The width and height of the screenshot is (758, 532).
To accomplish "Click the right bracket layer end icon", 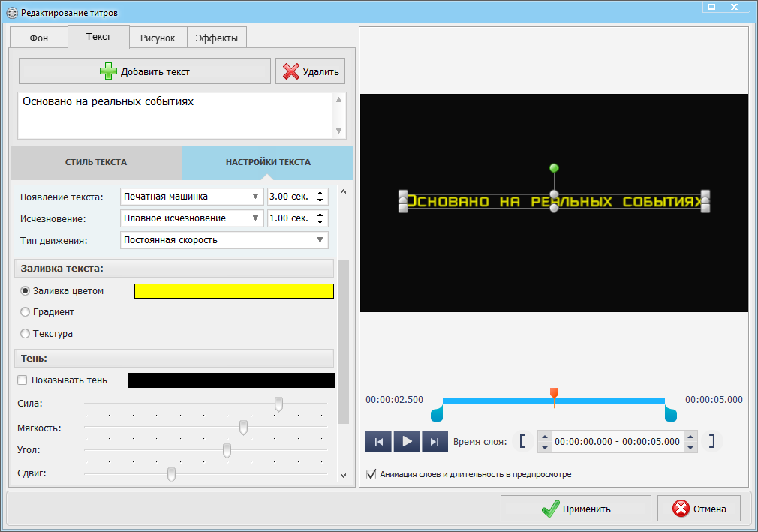I will [711, 441].
